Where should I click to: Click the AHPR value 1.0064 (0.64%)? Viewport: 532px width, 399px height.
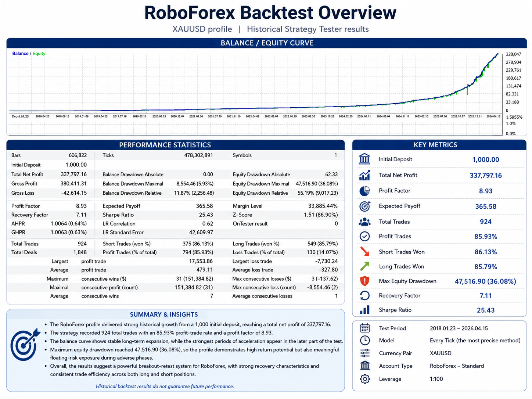tap(69, 224)
